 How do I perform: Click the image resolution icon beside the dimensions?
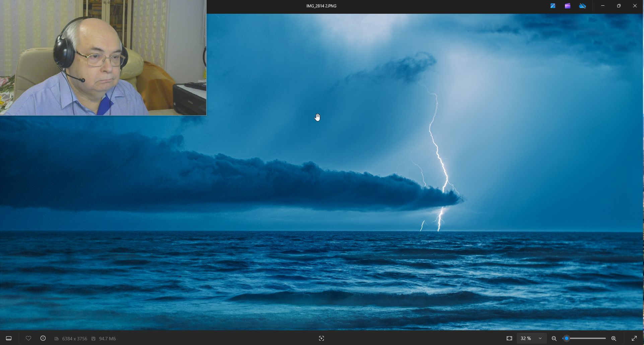[x=57, y=339]
